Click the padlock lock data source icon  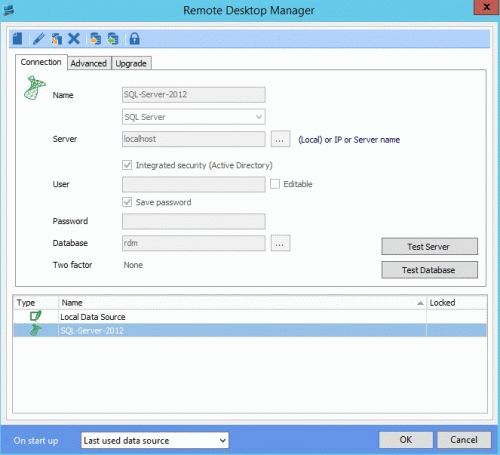134,39
